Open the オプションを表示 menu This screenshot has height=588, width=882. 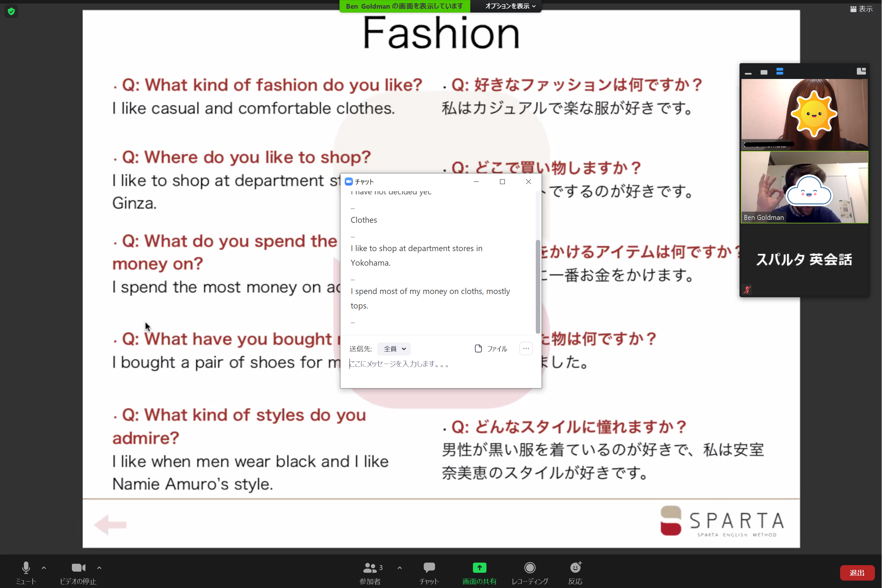point(505,6)
